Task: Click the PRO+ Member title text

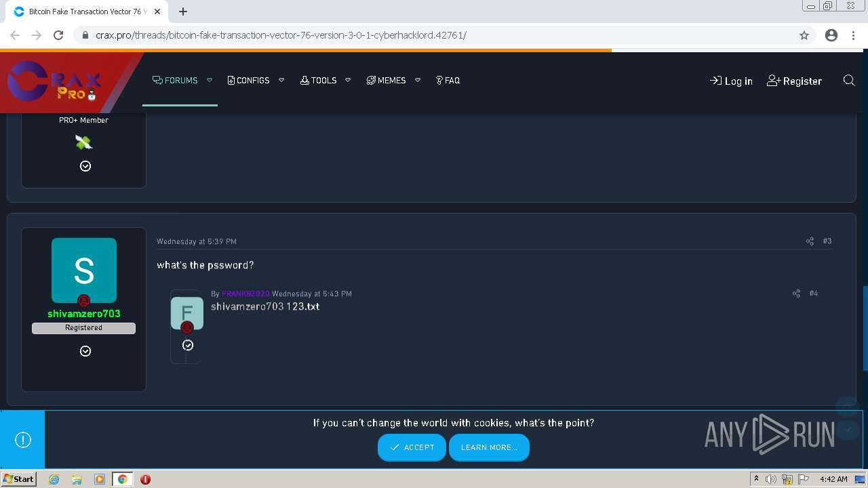Action: pos(83,120)
